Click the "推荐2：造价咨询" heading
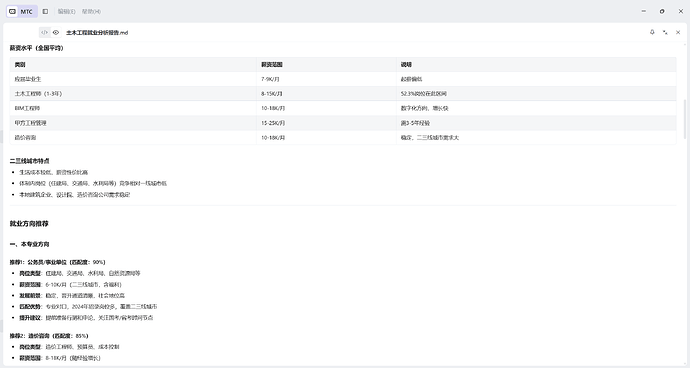The image size is (690, 368). pos(49,336)
